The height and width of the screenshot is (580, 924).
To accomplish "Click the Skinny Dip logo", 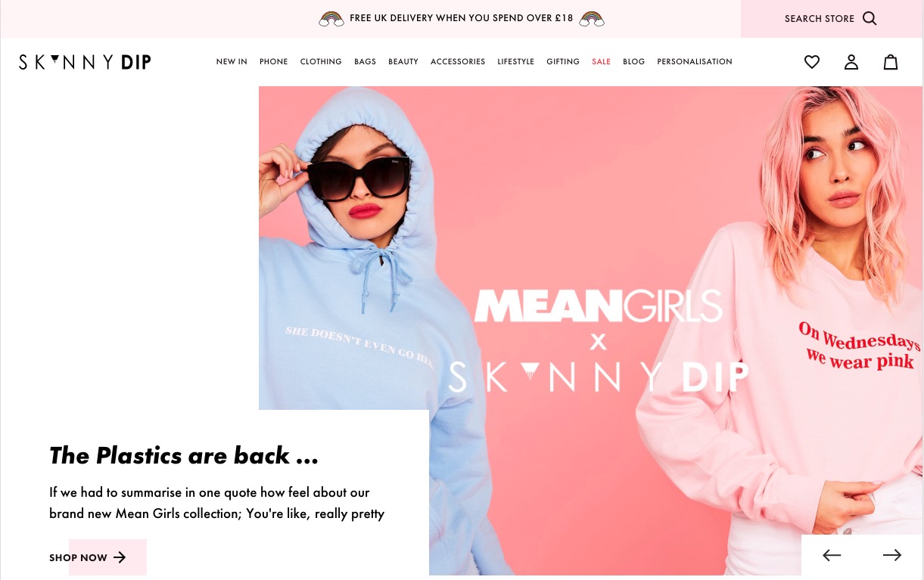I will pyautogui.click(x=85, y=62).
